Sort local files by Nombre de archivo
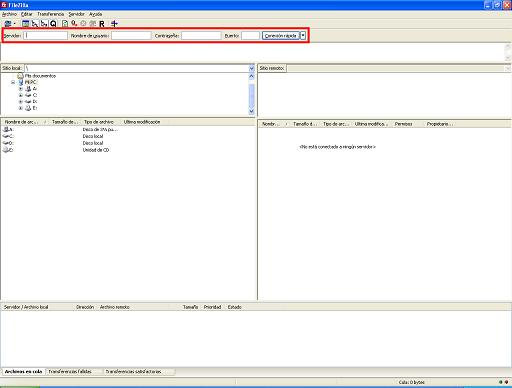Screen dimensions: 512x388 coord(25,122)
